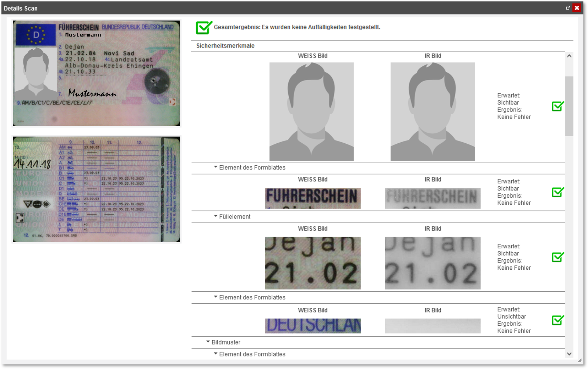Click the checkmark next to FÜHRERSCHEIN result
The width and height of the screenshot is (588, 369).
click(557, 192)
